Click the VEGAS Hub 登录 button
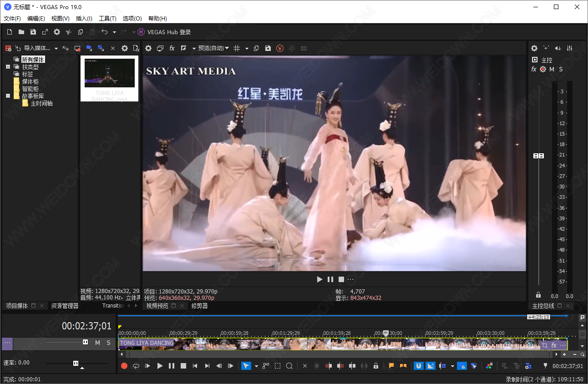The width and height of the screenshot is (588, 384). (164, 32)
